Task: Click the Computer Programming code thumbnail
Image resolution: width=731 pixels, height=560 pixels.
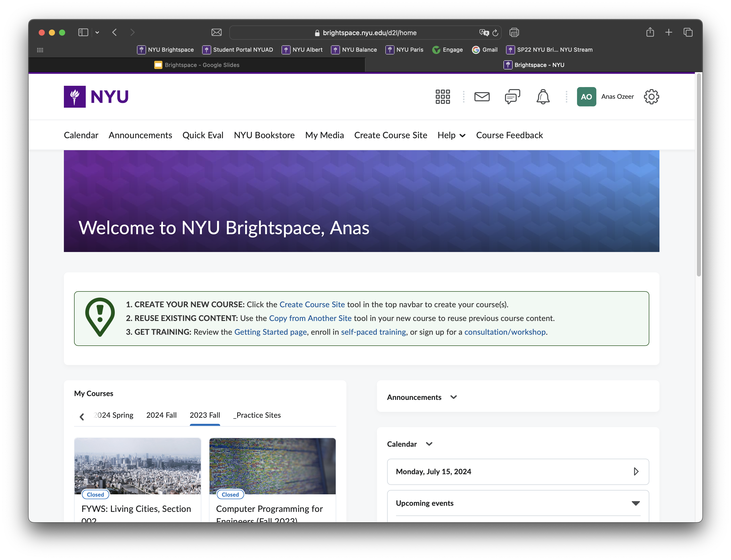Action: pyautogui.click(x=272, y=466)
